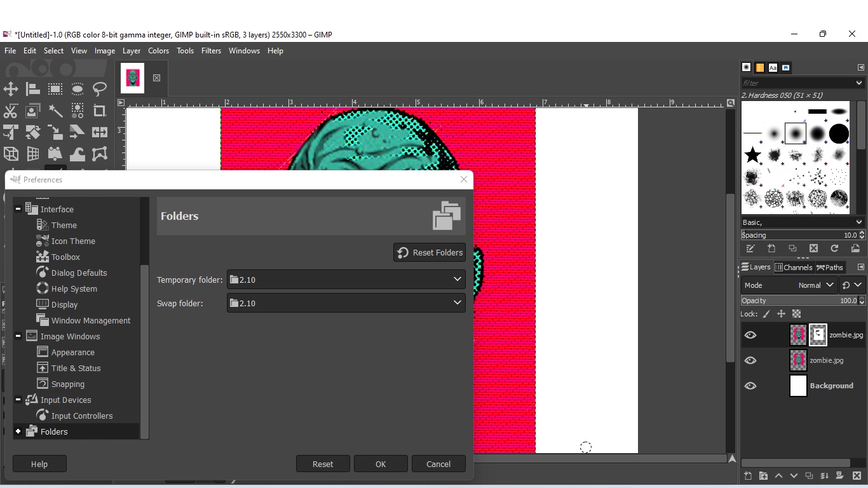Image resolution: width=868 pixels, height=488 pixels.
Task: Open the layer Mode dropdown
Action: coord(789,285)
